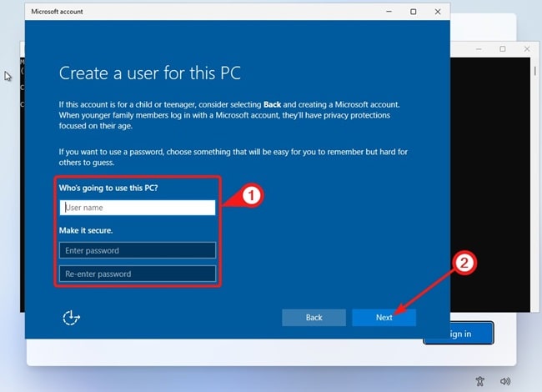
Task: Close the Microsoft account dialog
Action: coord(439,12)
